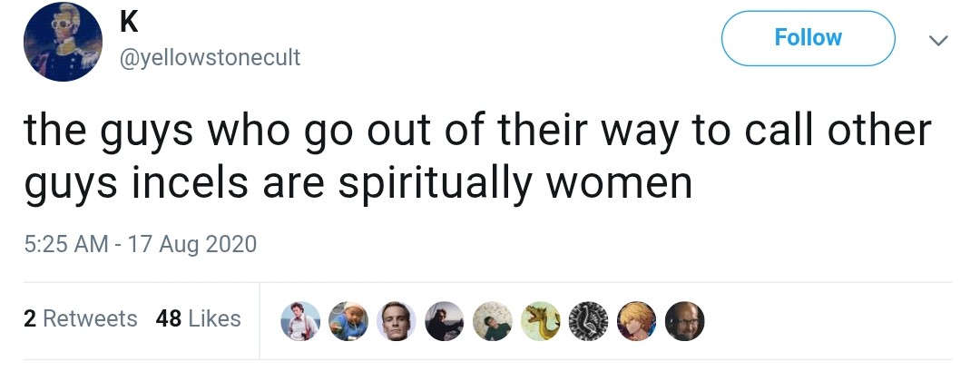Screen dimensions: 980x371
Task: Select the blonde anime character liker avatar
Action: tap(636, 320)
